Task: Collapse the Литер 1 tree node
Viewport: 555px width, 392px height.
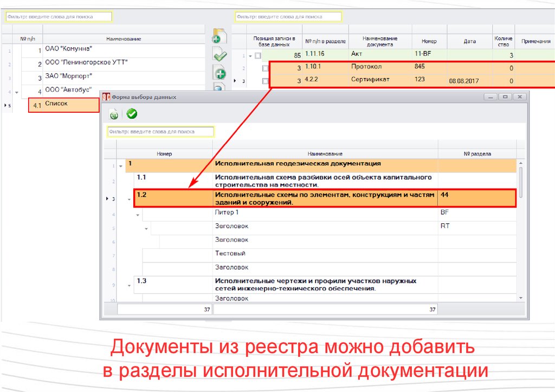Action: 138,215
